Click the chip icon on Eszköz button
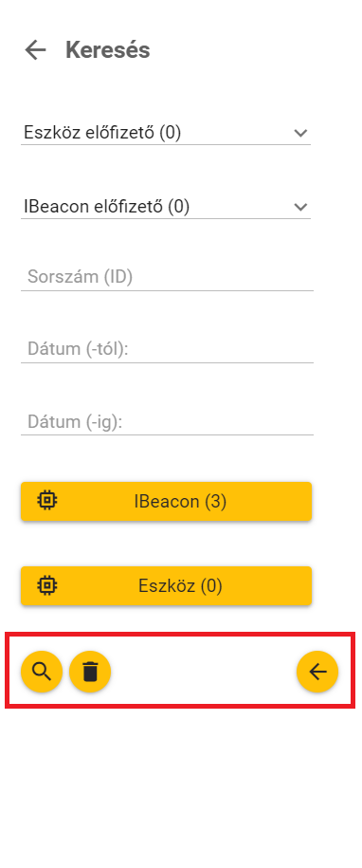The image size is (362, 868). click(47, 585)
